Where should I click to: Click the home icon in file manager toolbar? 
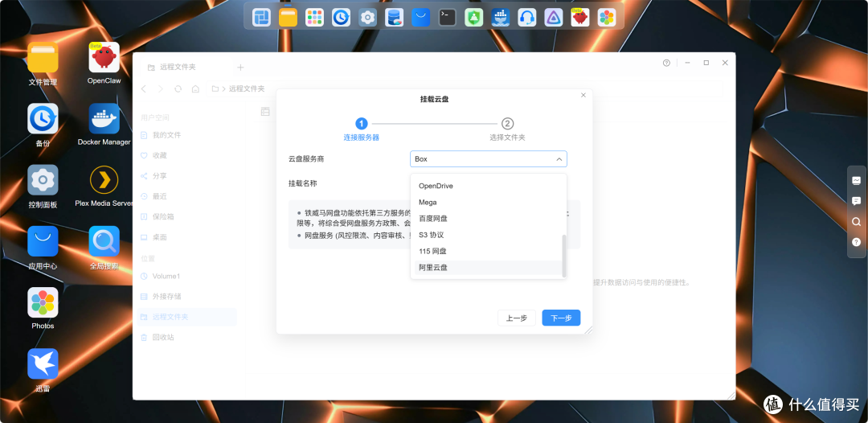195,88
